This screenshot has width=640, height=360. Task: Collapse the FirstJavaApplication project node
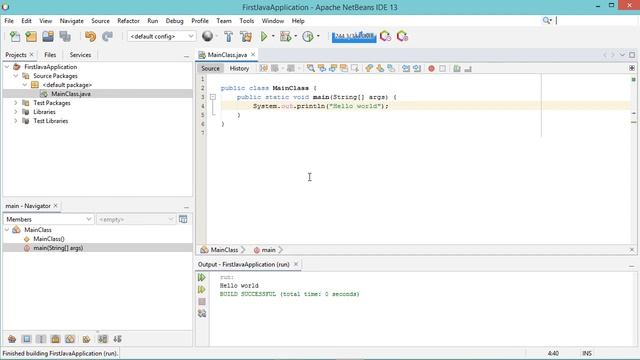tap(7, 67)
